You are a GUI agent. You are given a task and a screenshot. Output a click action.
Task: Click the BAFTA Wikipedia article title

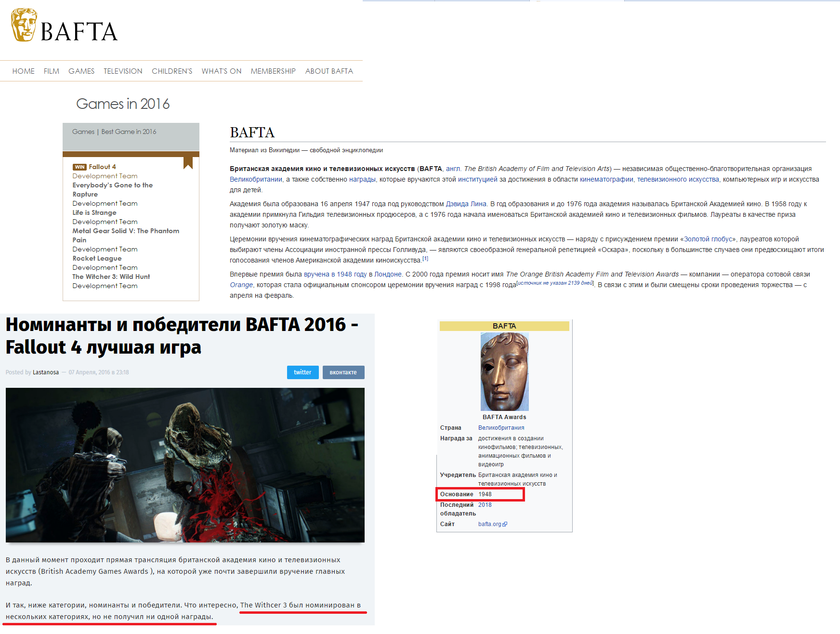(x=252, y=132)
